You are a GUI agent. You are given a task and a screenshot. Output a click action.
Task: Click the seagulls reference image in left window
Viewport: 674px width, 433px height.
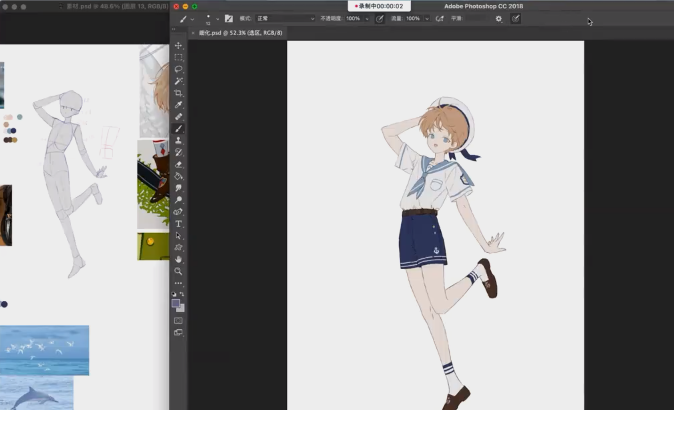point(44,350)
